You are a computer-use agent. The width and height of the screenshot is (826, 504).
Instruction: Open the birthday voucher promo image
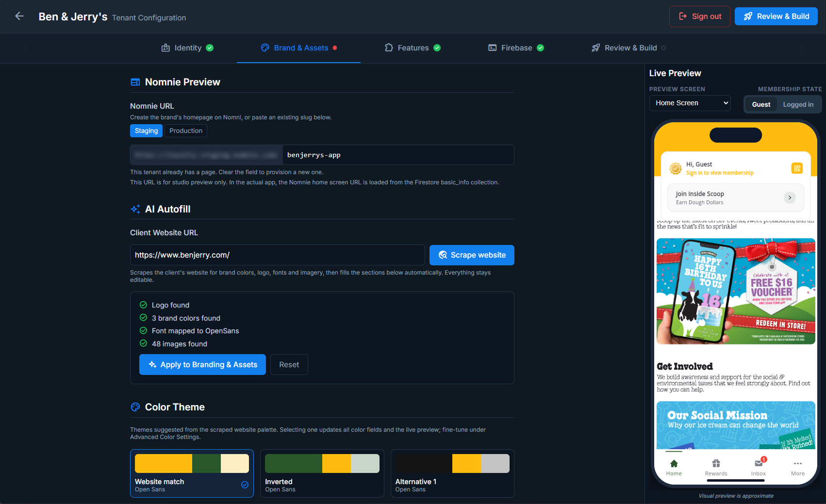[x=736, y=291]
